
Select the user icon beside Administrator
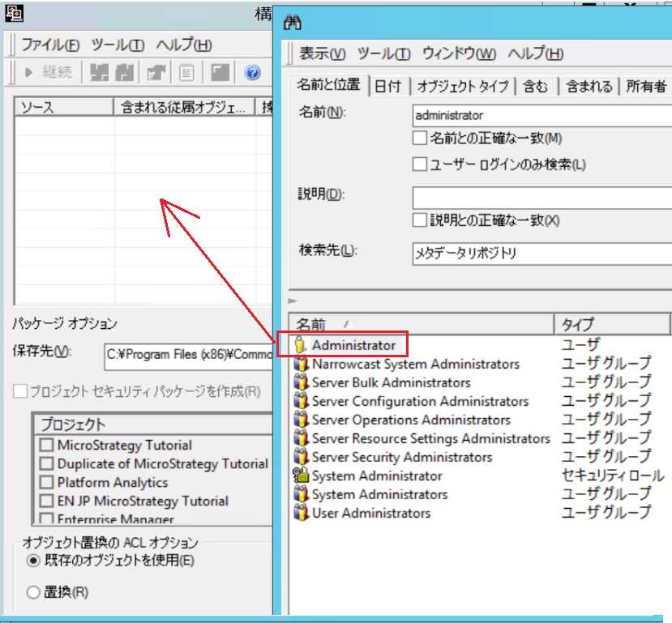(300, 345)
